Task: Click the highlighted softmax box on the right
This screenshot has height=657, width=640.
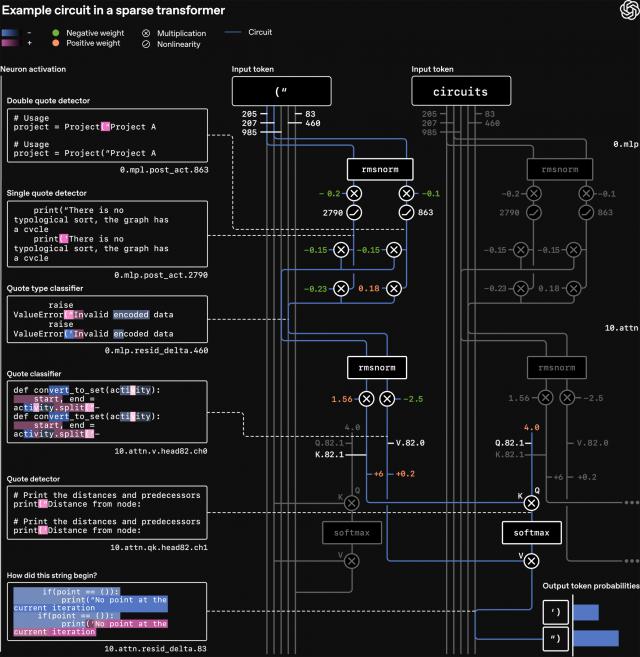Action: pos(526,533)
